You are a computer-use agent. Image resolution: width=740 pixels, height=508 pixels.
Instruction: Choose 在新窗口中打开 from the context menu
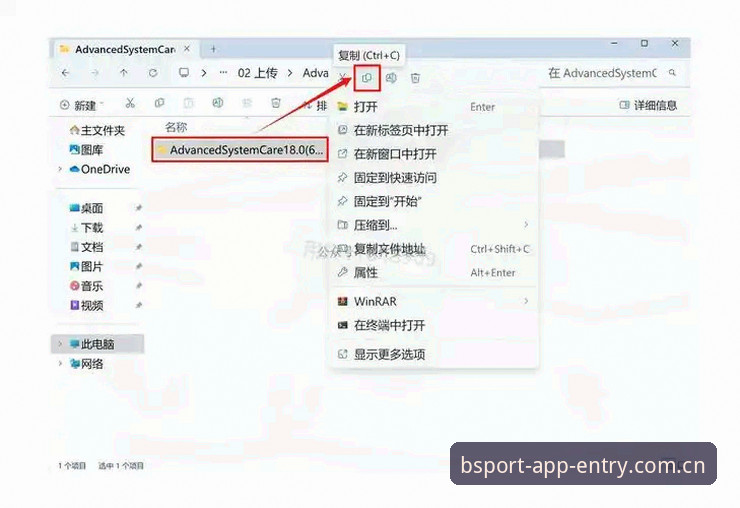tap(434, 154)
